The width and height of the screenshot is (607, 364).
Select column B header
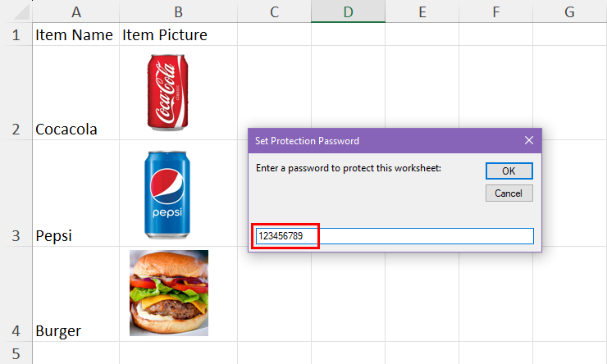(178, 11)
